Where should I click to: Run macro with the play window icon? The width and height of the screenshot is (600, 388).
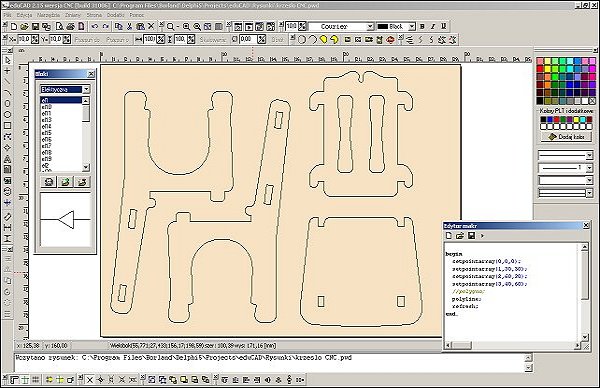pyautogui.click(x=249, y=26)
